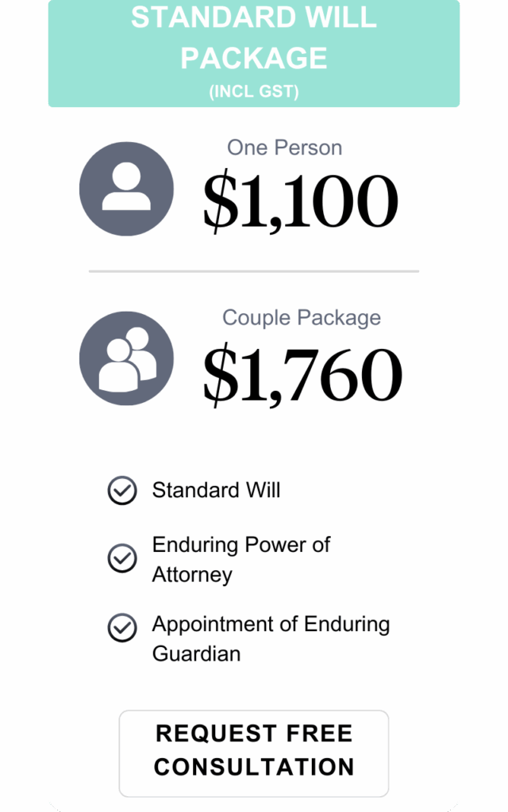Request a free consultation
The image size is (508, 812).
pyautogui.click(x=254, y=753)
